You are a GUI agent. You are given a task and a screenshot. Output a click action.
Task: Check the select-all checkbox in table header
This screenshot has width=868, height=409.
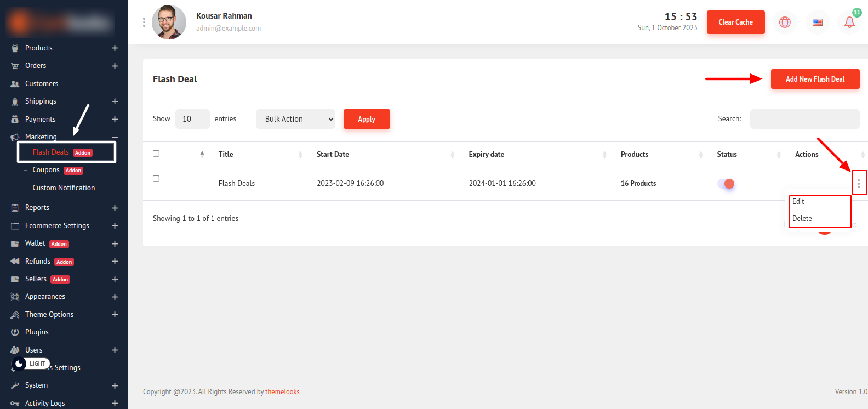(156, 154)
